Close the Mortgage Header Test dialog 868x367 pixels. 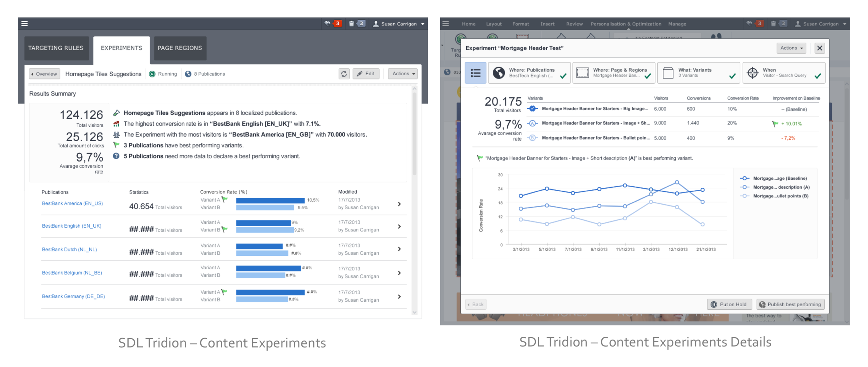(x=820, y=48)
